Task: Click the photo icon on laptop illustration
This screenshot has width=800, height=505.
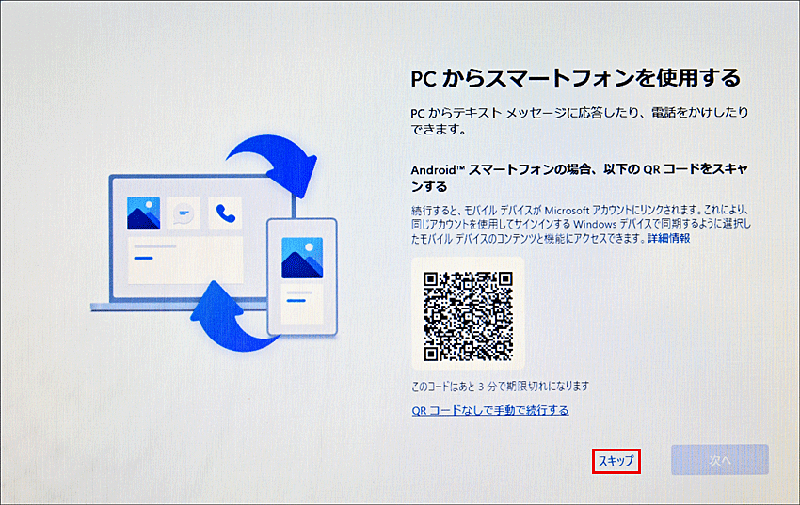Action: (143, 213)
